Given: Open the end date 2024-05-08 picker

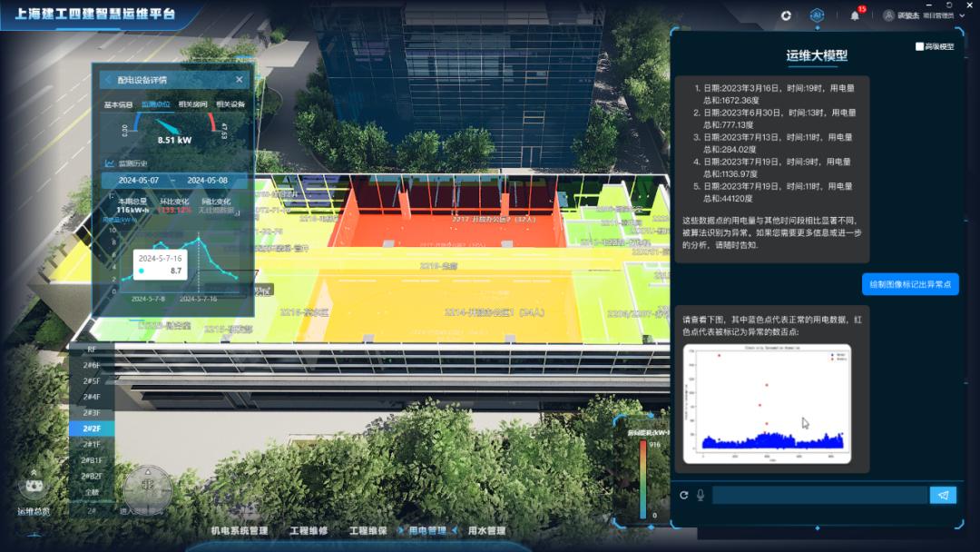Looking at the screenshot, I should 208,180.
